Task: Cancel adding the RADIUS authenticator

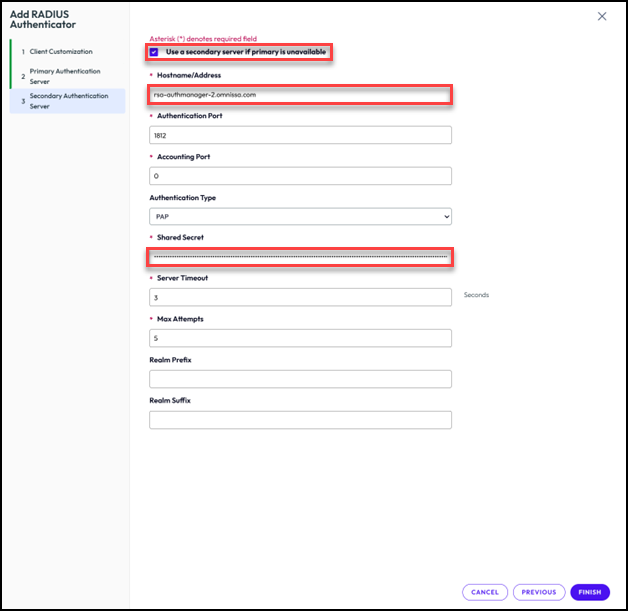Action: [485, 592]
